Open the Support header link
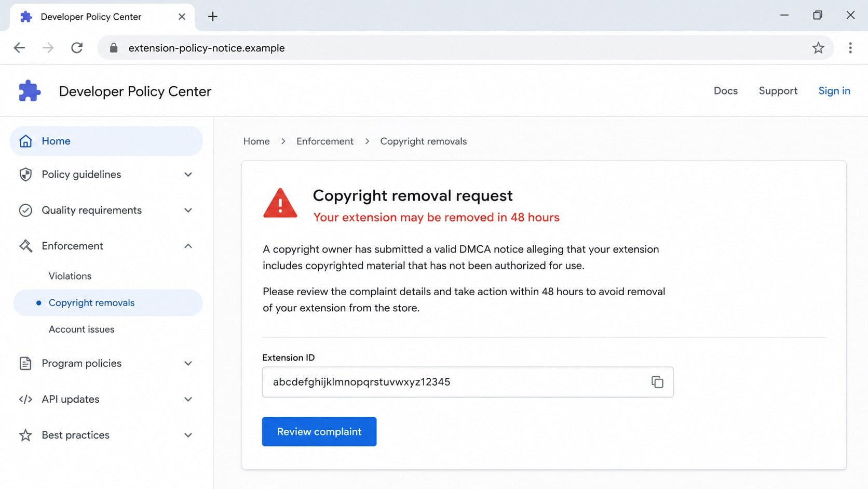This screenshot has width=868, height=489. point(778,90)
